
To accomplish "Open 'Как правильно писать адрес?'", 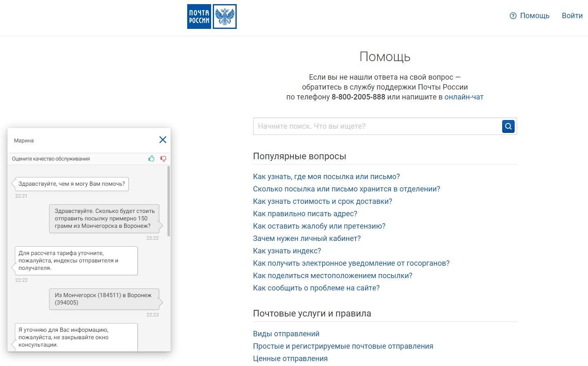I will click(x=305, y=214).
